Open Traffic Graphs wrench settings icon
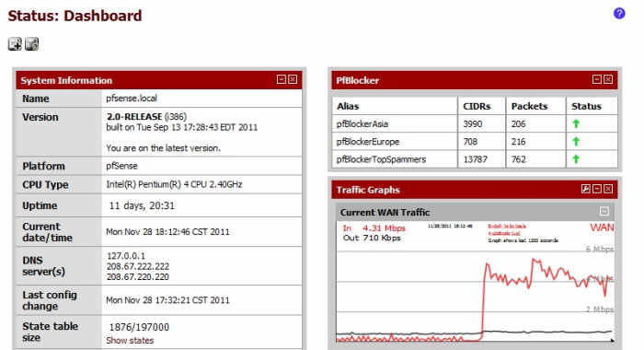Image resolution: width=644 pixels, height=350 pixels. click(x=586, y=189)
